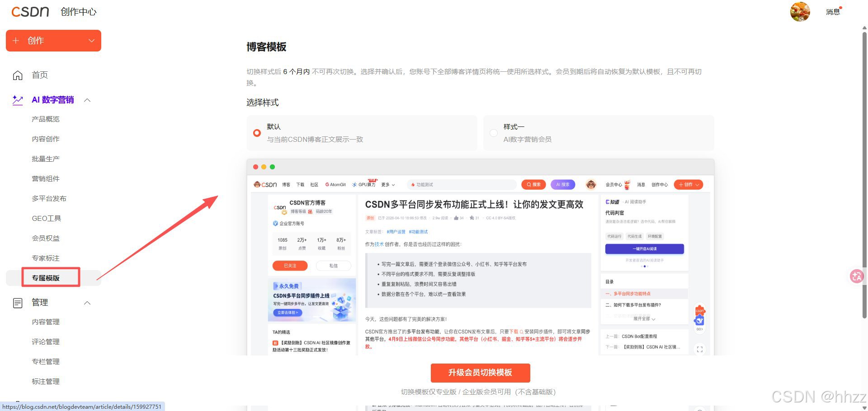Open 内容创作 in the sidebar
868x411 pixels.
point(46,139)
